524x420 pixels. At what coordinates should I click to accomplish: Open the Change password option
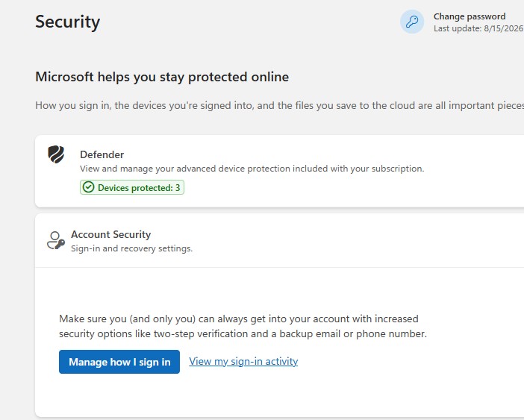(470, 16)
